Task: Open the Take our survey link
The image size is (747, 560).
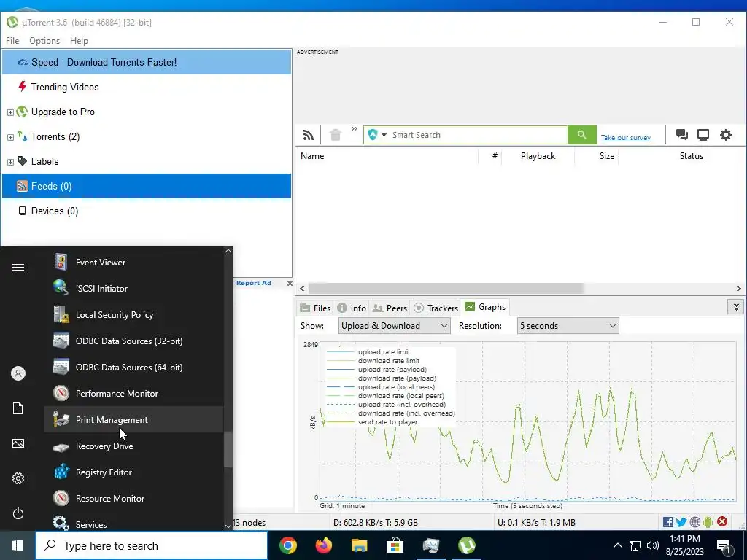Action: tap(625, 138)
